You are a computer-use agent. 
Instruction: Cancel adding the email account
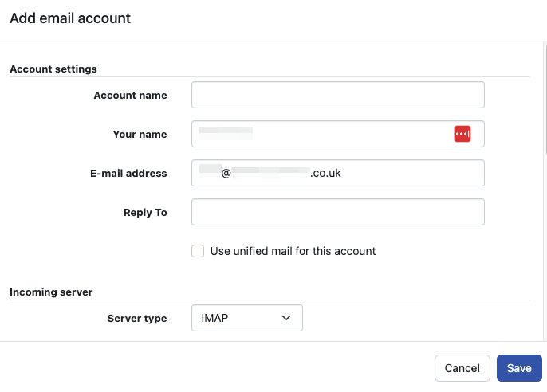[462, 368]
